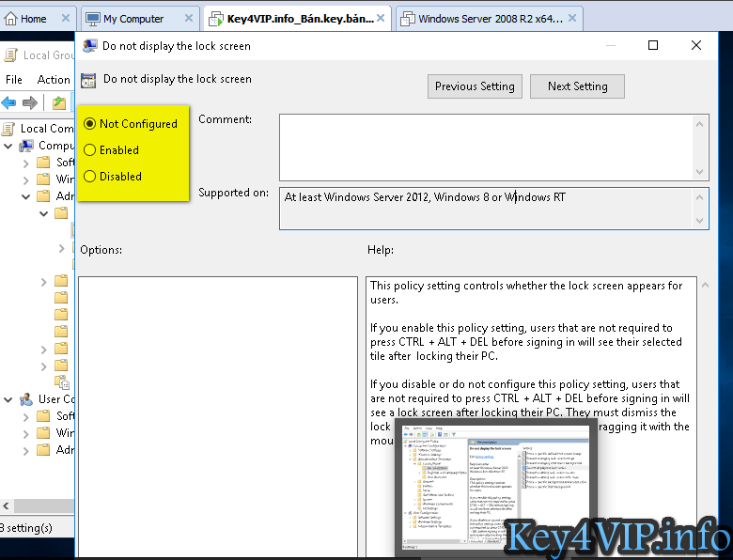Screen dimensions: 733x560
Task: Expand the first Software Settings node
Action: point(25,163)
